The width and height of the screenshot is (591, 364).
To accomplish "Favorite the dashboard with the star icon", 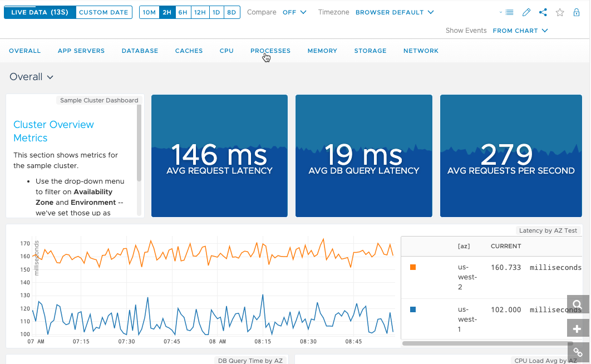I will (560, 12).
